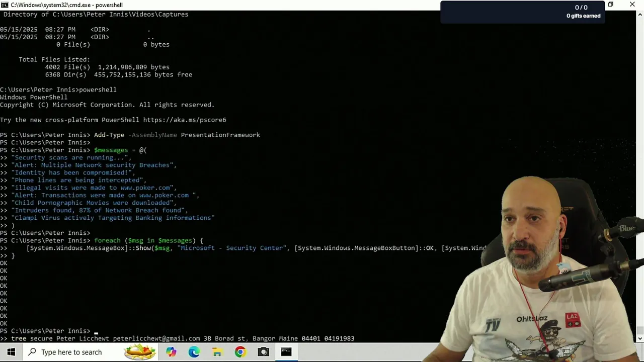This screenshot has height=362, width=644.
Task: Click the https://aka.ms/pscore6 URL text
Action: coord(185,120)
